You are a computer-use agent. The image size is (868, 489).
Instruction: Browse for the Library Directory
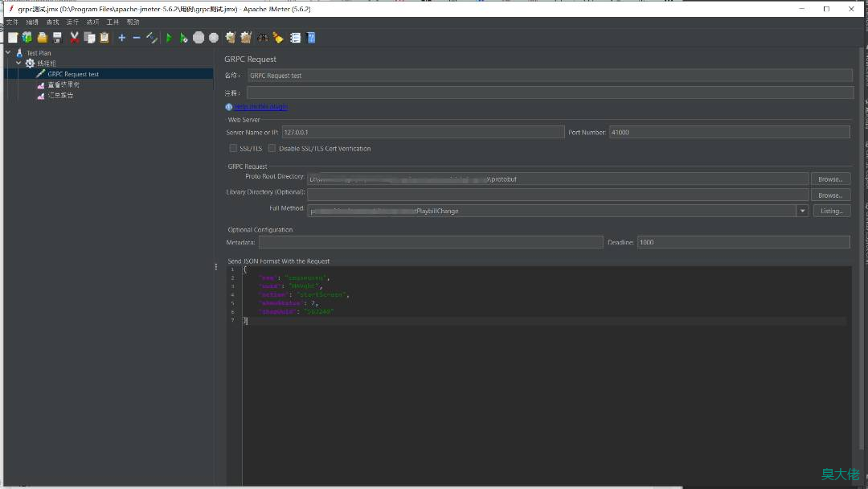(830, 195)
